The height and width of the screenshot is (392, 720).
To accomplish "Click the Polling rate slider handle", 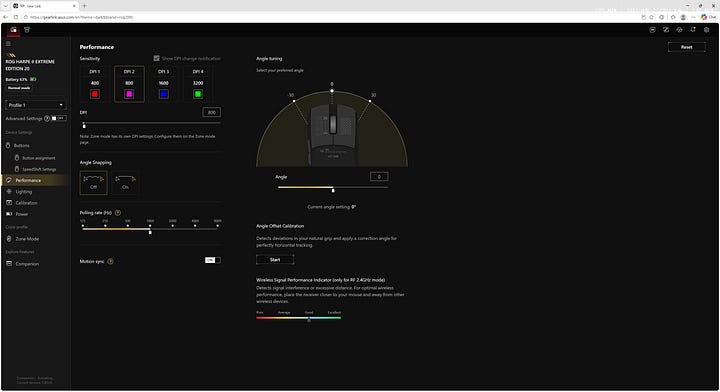I will [x=150, y=232].
